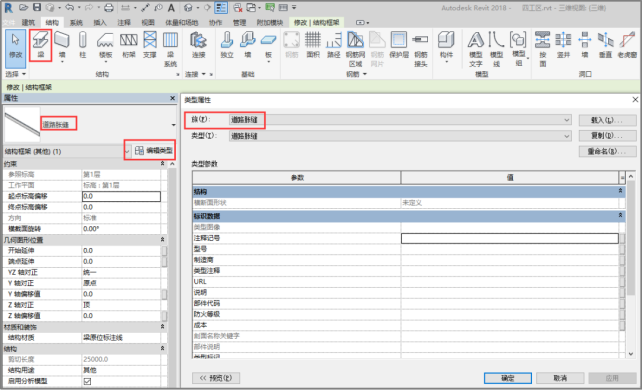Click the 重命名(R)... button

tap(608, 151)
